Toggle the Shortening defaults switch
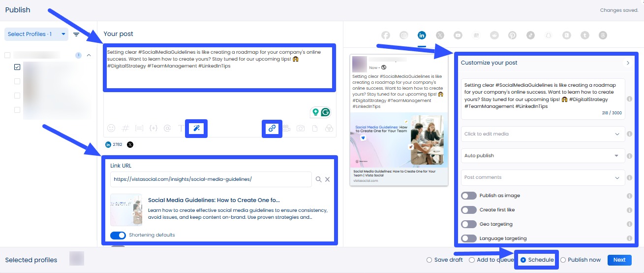This screenshot has width=644, height=273. click(118, 235)
